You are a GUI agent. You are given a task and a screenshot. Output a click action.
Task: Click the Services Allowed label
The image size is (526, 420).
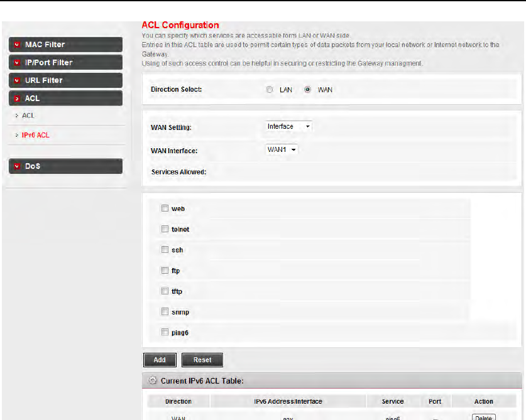pyautogui.click(x=179, y=172)
